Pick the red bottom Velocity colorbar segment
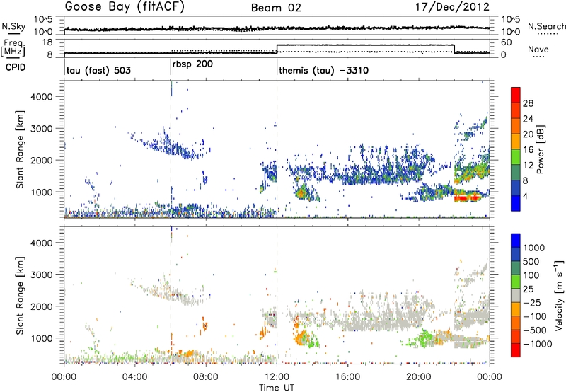The height and width of the screenshot is (392, 566). click(516, 350)
